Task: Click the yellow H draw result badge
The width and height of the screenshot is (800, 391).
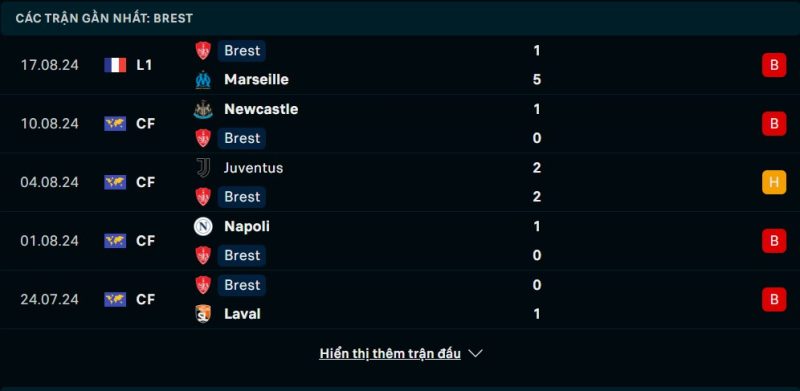Action: [774, 182]
